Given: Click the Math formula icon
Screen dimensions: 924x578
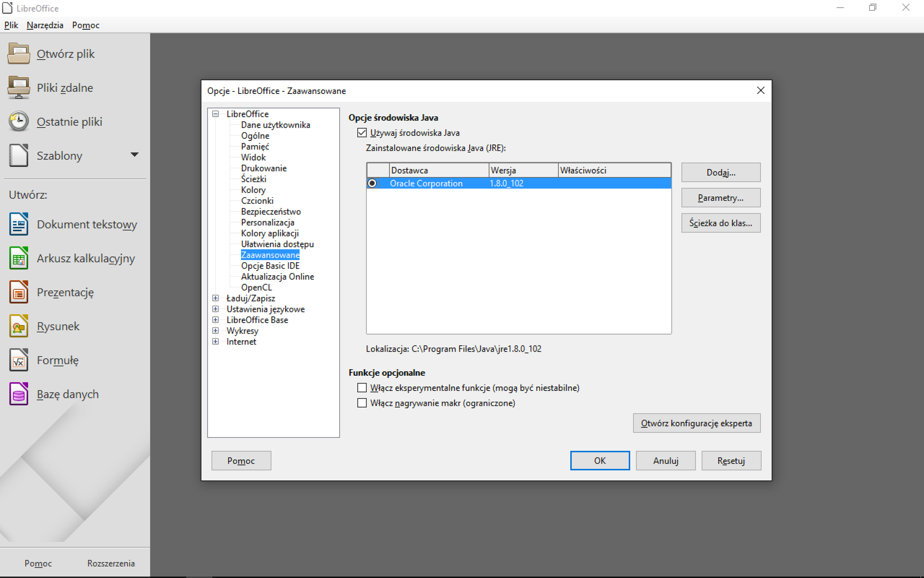Looking at the screenshot, I should (x=18, y=360).
